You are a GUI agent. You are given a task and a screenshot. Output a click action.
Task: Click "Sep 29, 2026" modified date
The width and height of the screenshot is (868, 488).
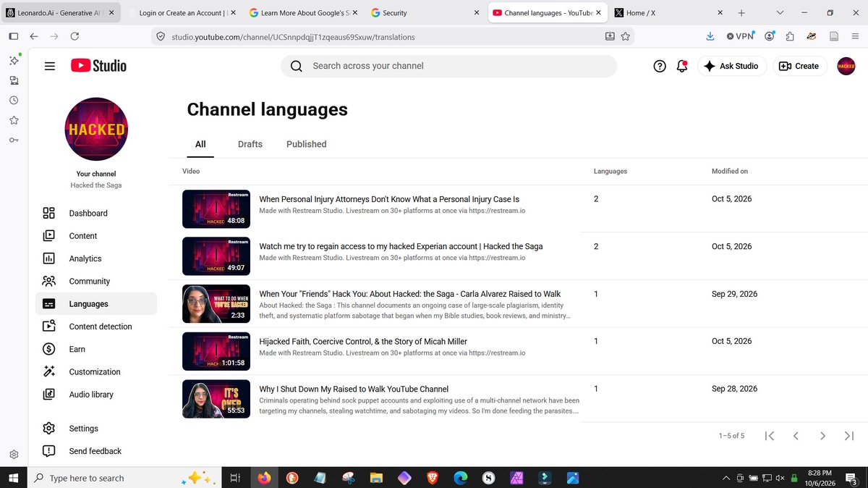pos(734,294)
